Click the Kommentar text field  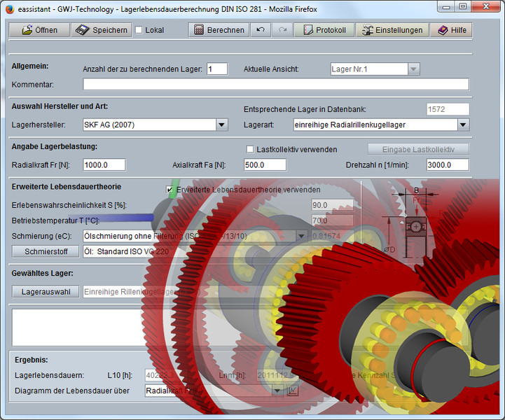[275, 85]
